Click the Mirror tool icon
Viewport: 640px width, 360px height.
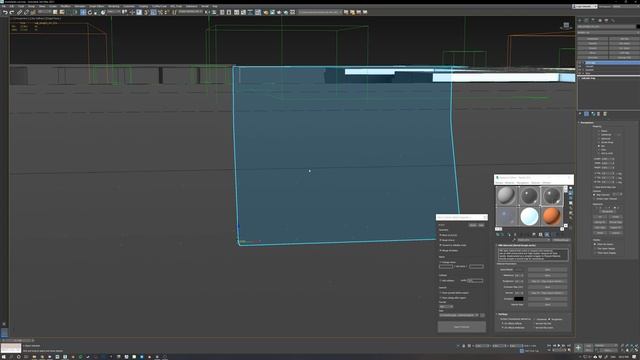coord(207,12)
